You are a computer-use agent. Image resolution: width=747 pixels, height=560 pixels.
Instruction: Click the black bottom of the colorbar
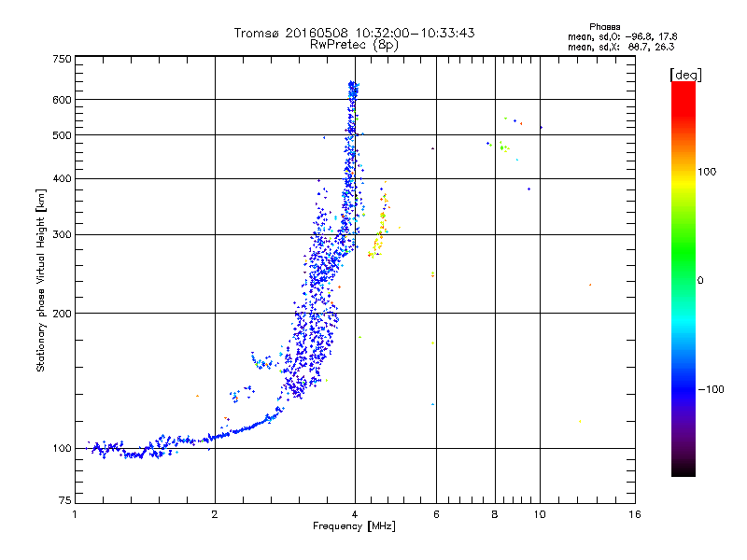(x=684, y=469)
